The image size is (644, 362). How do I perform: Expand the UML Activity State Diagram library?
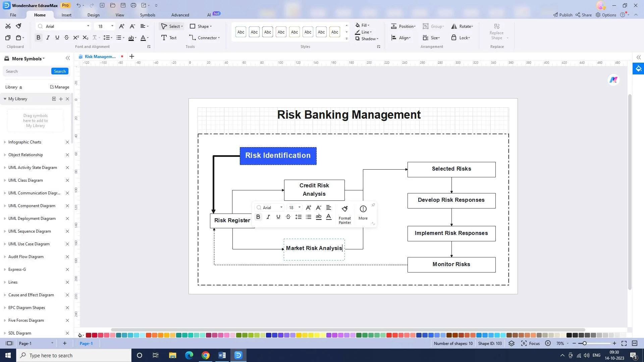(x=4, y=167)
